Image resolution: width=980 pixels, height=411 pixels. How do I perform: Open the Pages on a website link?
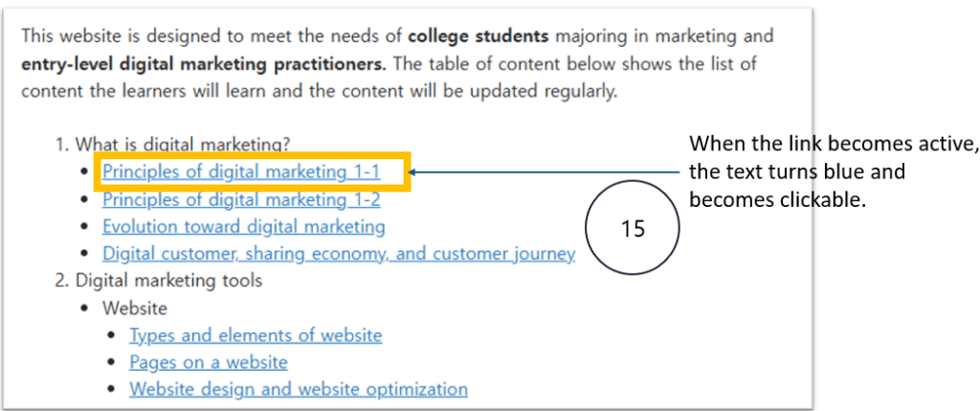pos(209,362)
